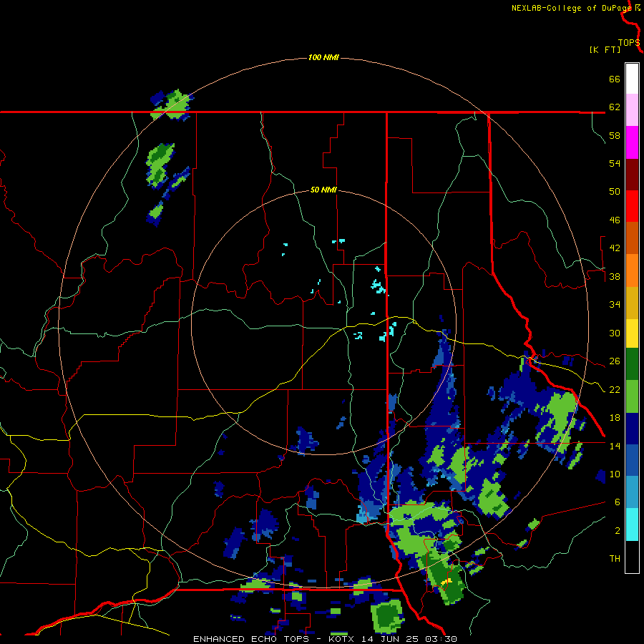Click the TOPS legend title
This screenshot has height=644, width=644.
point(629,43)
